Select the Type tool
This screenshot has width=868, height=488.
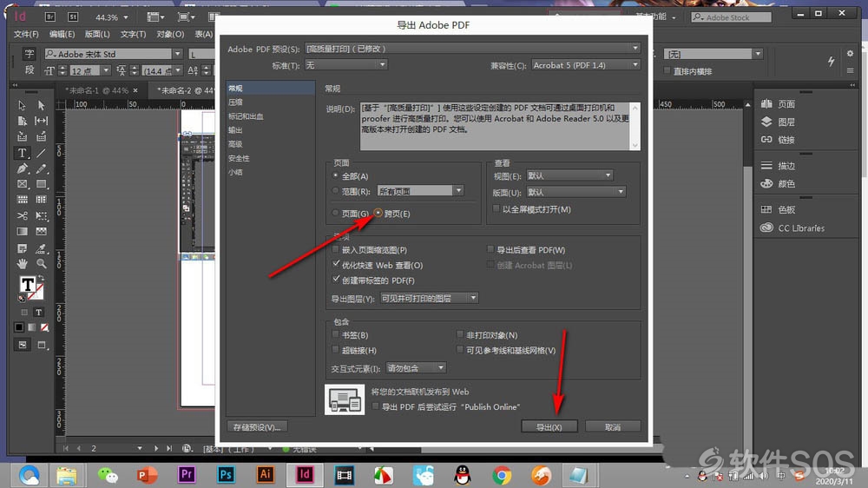[x=22, y=153]
